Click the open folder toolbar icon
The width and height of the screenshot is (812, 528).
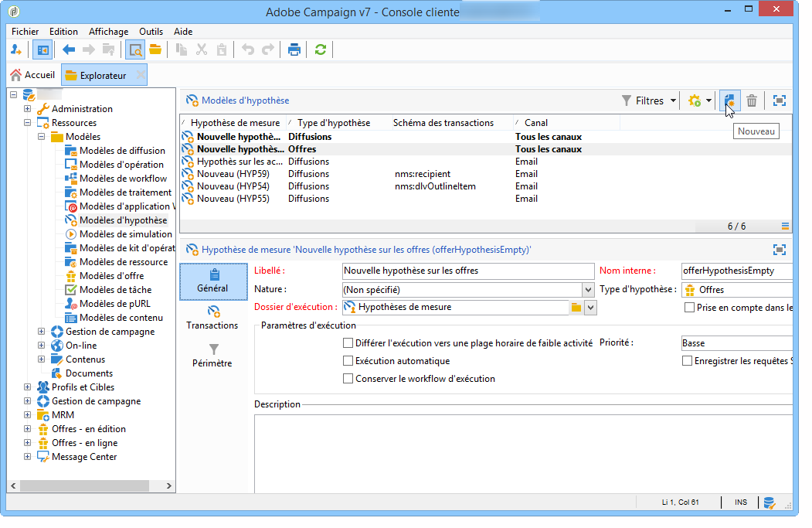coord(155,49)
